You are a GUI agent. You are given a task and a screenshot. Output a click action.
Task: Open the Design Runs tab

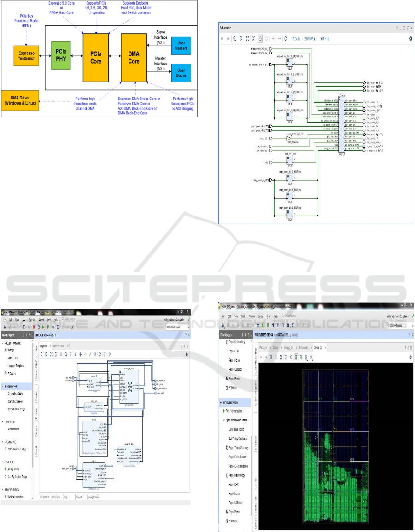[93, 497]
